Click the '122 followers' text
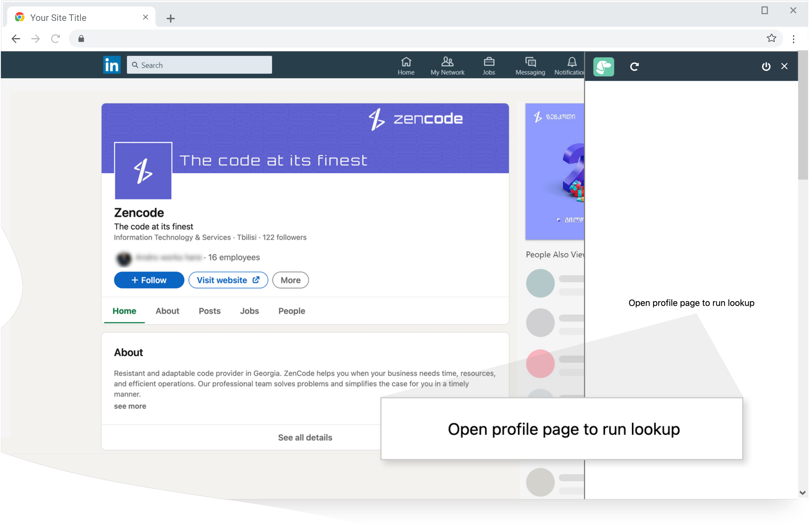Image resolution: width=809 pixels, height=532 pixels. pos(284,237)
